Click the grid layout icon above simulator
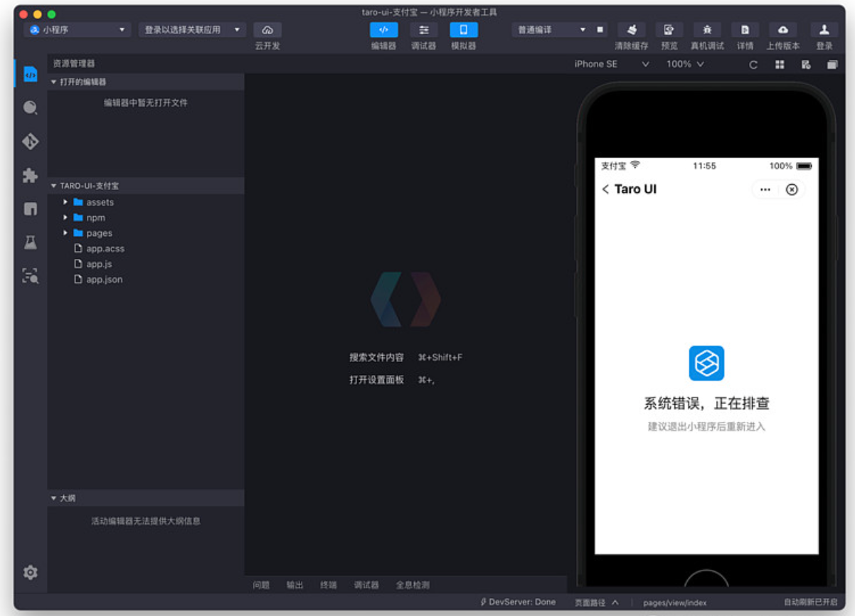Viewport: 855px width, 616px height. 780,65
